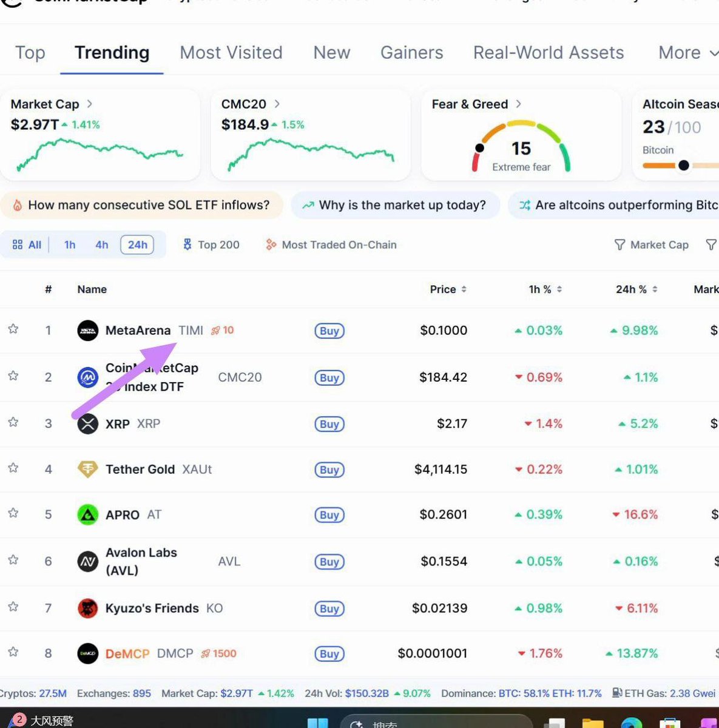The height and width of the screenshot is (728, 719).
Task: Click the Altcoin Season slider
Action: pyautogui.click(x=680, y=165)
